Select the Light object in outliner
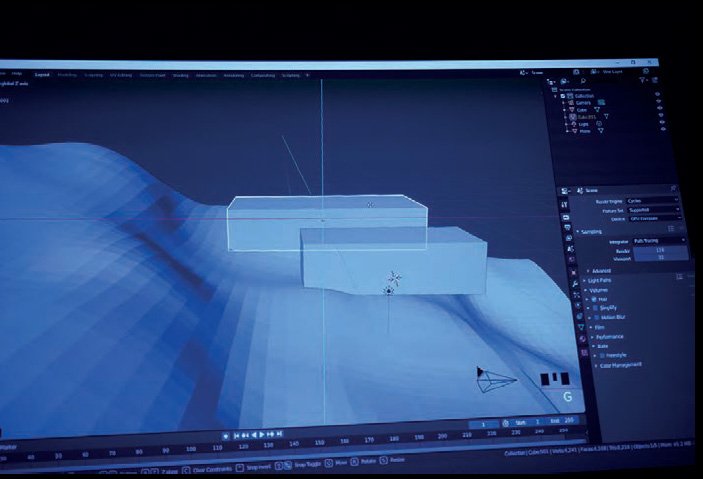Image resolution: width=703 pixels, height=479 pixels. click(x=583, y=124)
